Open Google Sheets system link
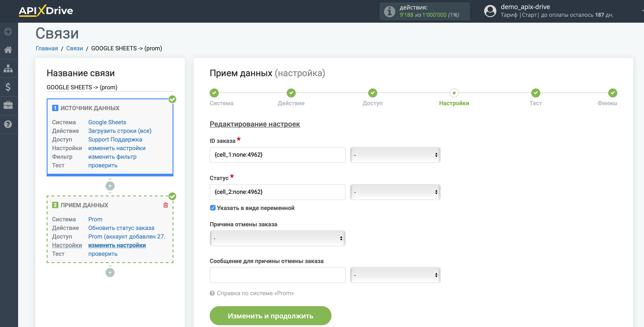This screenshot has height=327, width=644. [x=107, y=122]
